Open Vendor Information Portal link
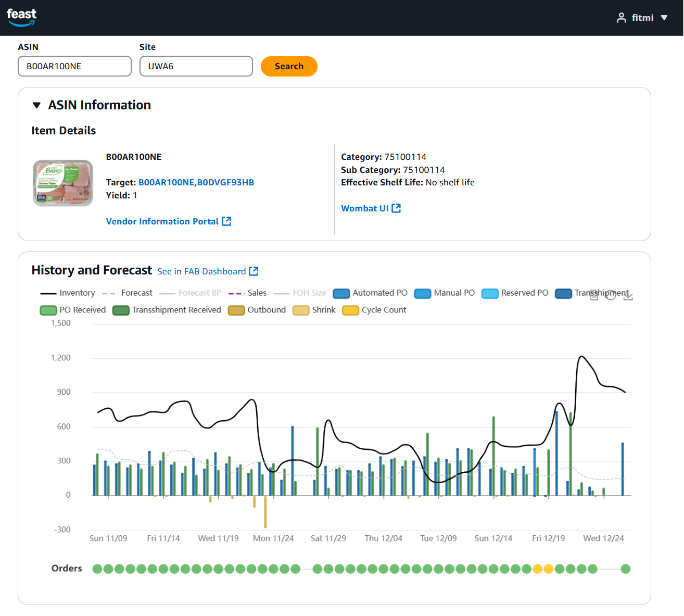The height and width of the screenshot is (616, 684). [162, 221]
